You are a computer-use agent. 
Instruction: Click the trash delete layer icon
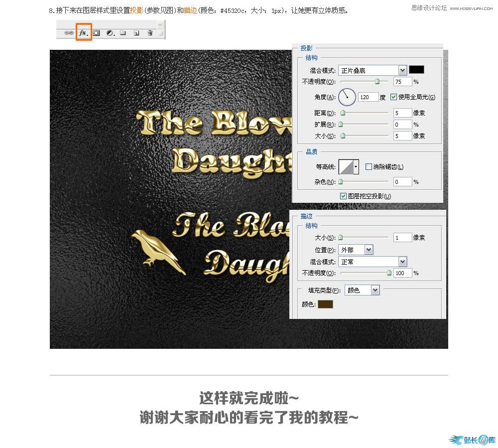pyautogui.click(x=150, y=33)
